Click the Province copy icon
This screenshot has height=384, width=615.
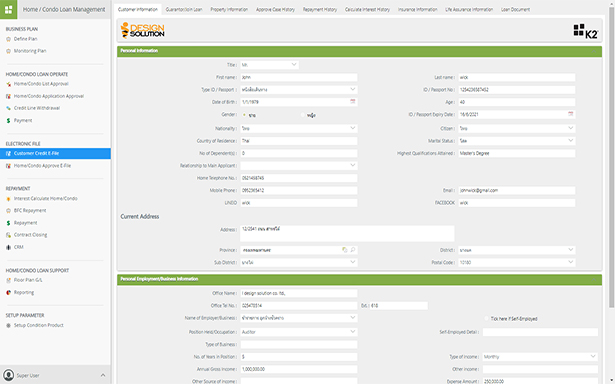[344, 249]
